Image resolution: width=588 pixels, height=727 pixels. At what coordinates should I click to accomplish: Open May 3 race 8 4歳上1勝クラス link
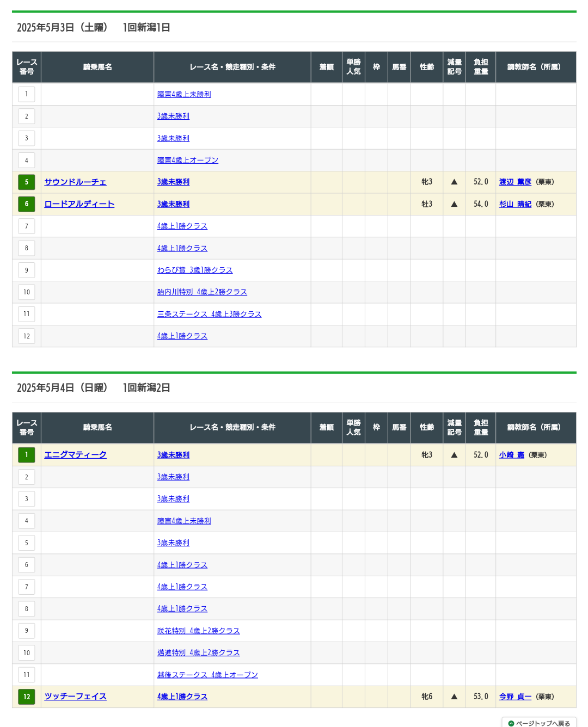[182, 248]
